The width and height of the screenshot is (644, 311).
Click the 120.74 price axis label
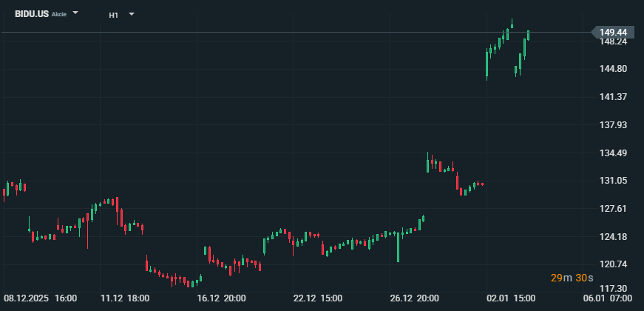[x=613, y=264]
